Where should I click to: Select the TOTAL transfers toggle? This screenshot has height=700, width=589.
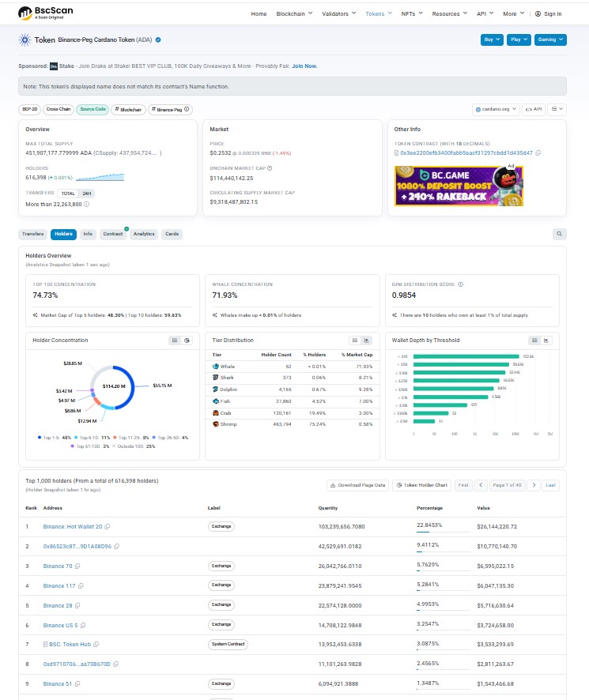coord(68,194)
